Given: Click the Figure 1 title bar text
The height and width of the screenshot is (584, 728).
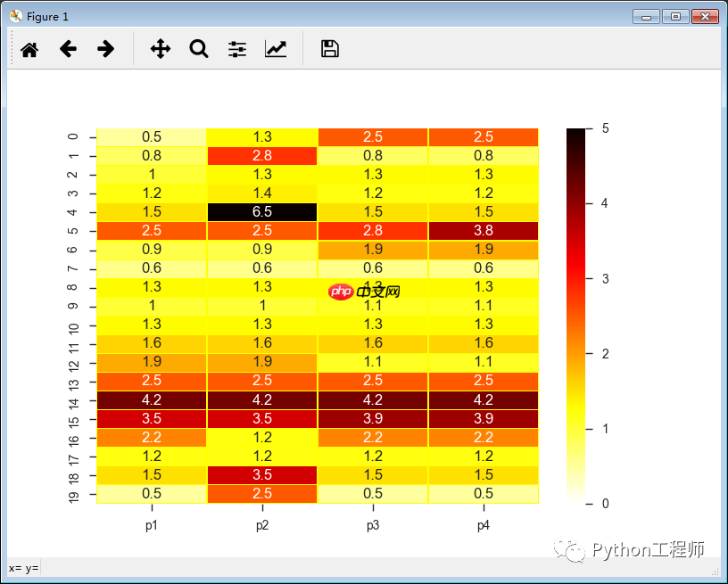Looking at the screenshot, I should (49, 16).
